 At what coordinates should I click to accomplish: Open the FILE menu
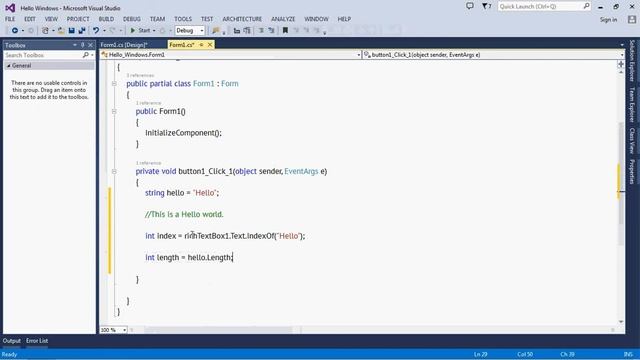[x=10, y=19]
